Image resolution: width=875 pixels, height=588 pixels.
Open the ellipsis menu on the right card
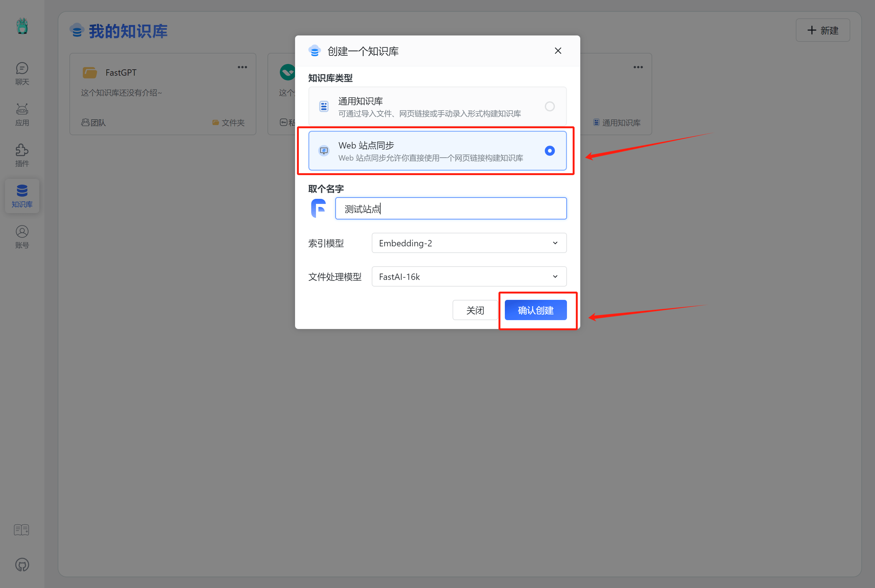638,67
